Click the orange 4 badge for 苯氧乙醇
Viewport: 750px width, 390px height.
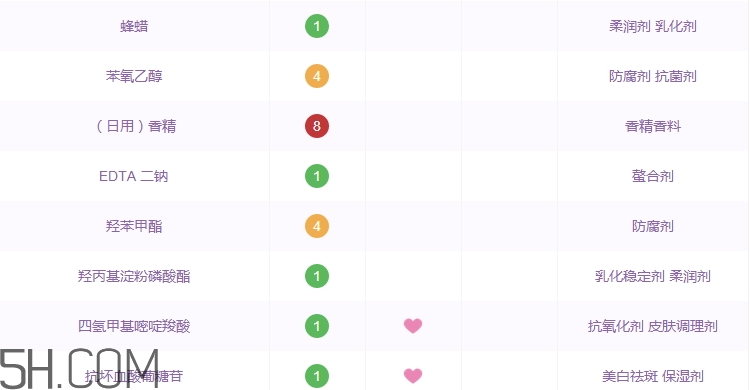coord(317,76)
